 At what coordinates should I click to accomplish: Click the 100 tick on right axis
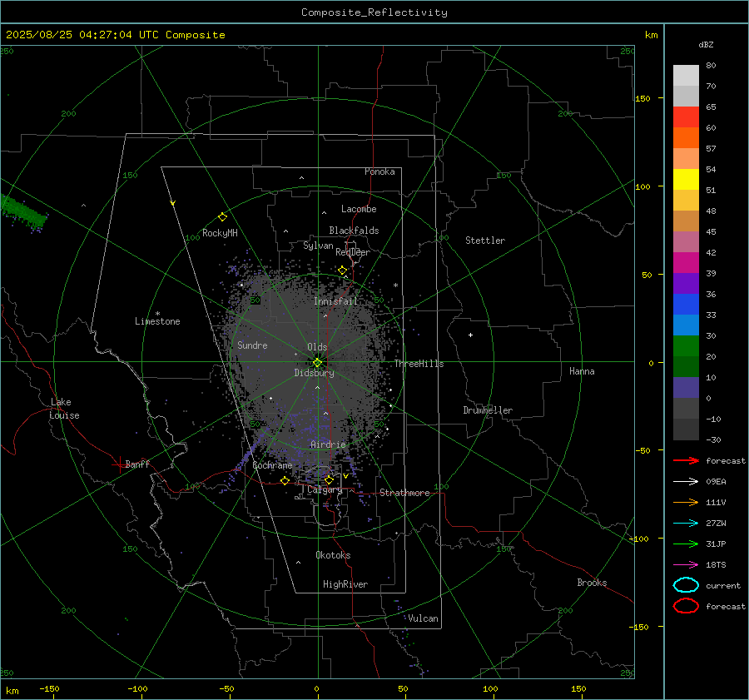tap(643, 186)
